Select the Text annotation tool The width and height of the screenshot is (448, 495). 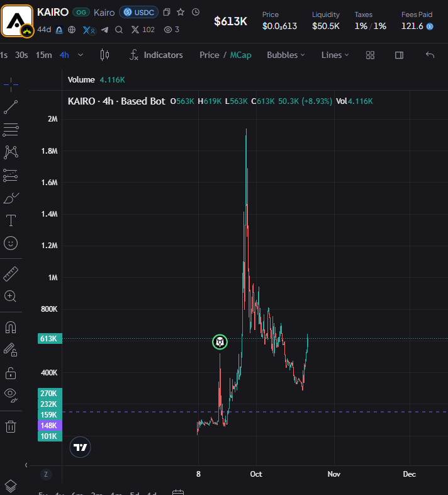tap(11, 220)
